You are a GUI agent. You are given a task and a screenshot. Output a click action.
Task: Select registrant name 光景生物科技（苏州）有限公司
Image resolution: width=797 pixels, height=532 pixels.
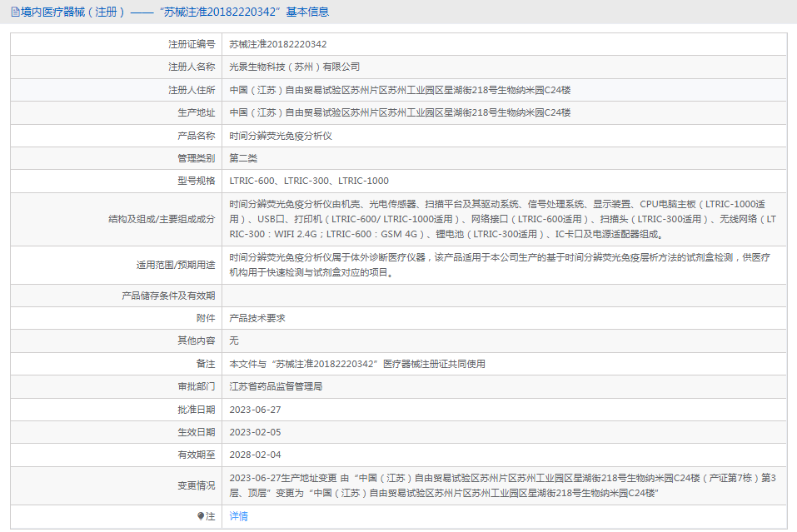(294, 67)
